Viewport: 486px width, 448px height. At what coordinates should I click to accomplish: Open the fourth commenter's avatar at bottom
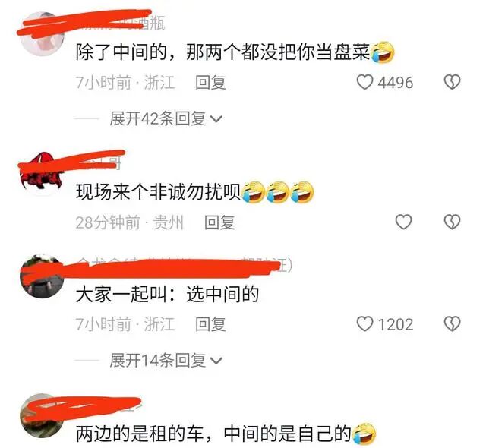(x=43, y=415)
